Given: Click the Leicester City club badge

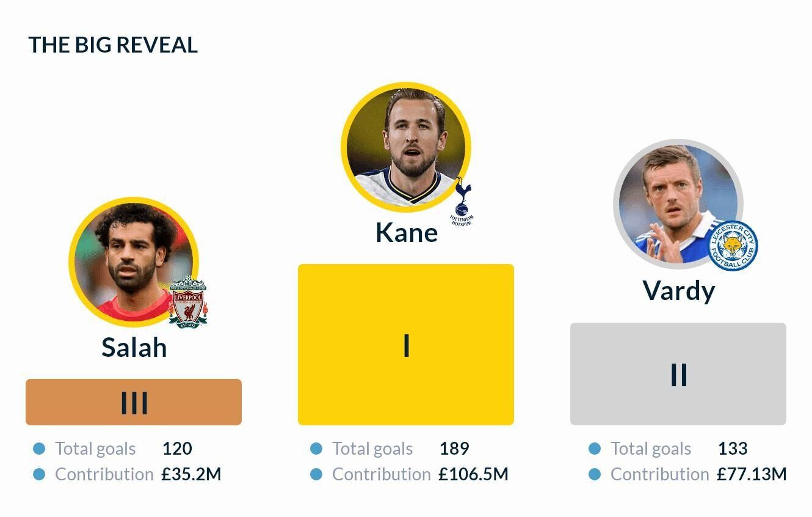Looking at the screenshot, I should (733, 246).
